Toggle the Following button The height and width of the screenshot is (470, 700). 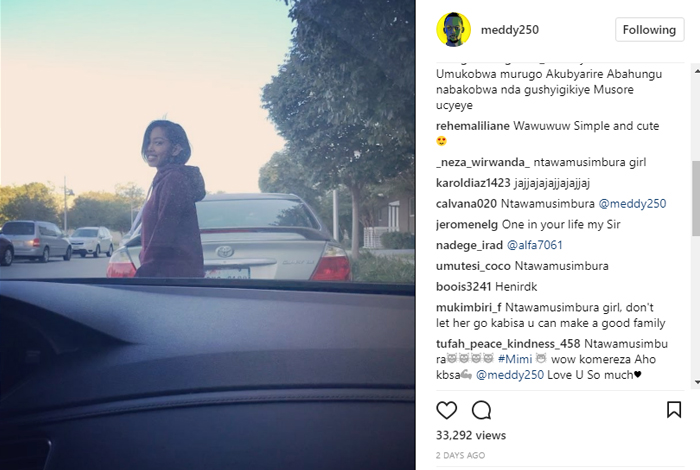650,29
